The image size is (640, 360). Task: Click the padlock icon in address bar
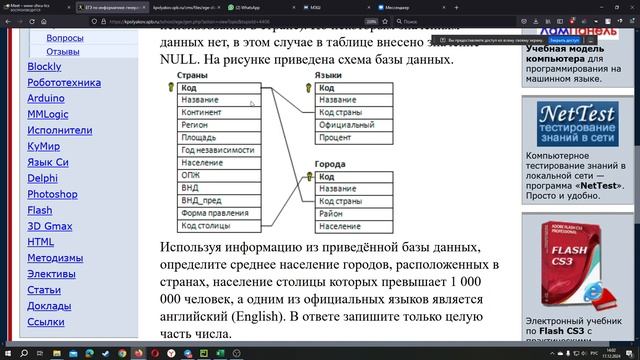(104, 21)
